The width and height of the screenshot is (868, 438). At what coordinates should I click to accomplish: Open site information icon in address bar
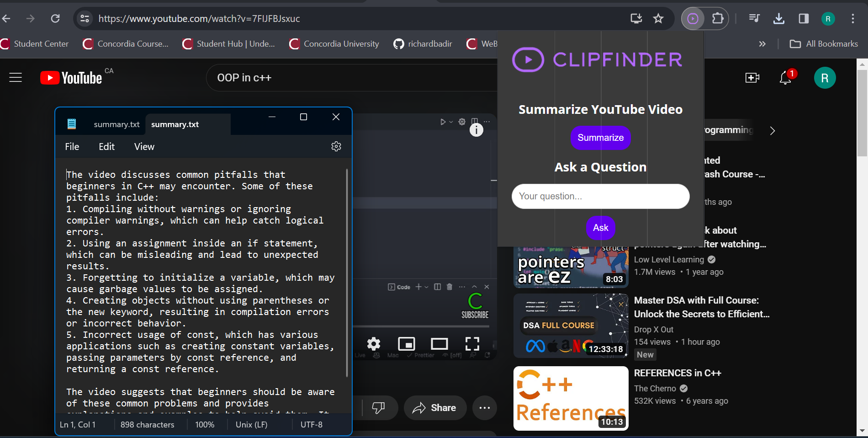click(x=85, y=19)
